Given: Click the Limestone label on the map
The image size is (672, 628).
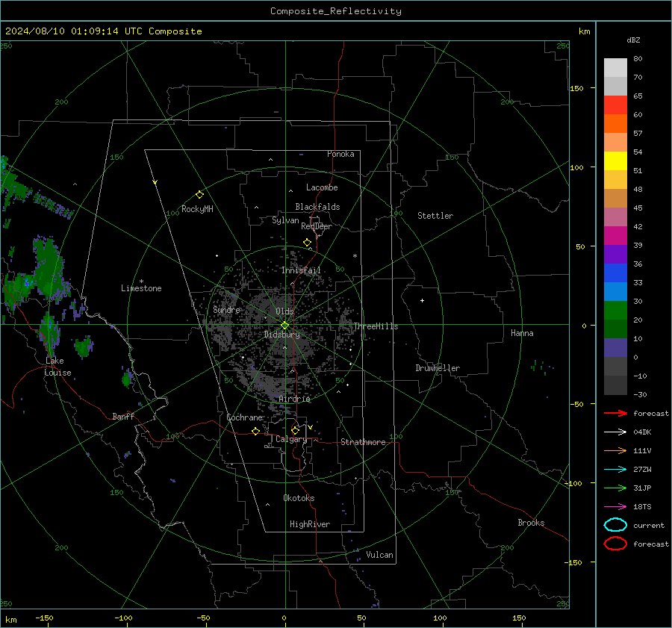Looking at the screenshot, I should pyautogui.click(x=141, y=288).
